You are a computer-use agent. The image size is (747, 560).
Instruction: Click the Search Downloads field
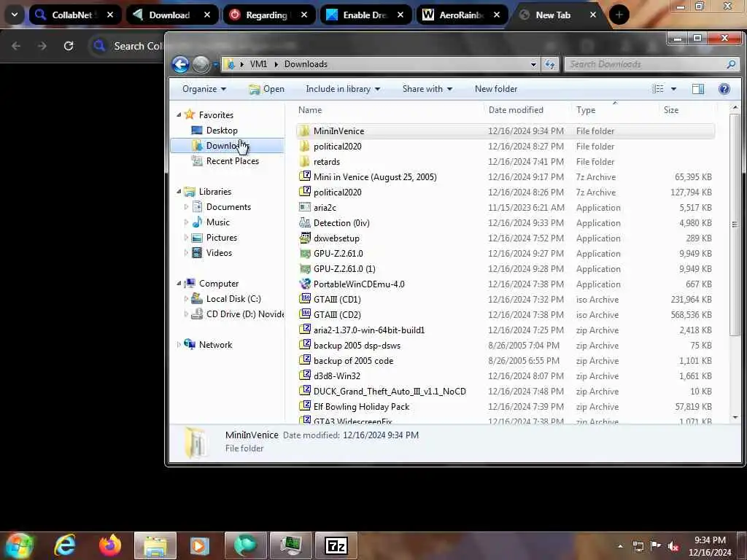tap(651, 64)
